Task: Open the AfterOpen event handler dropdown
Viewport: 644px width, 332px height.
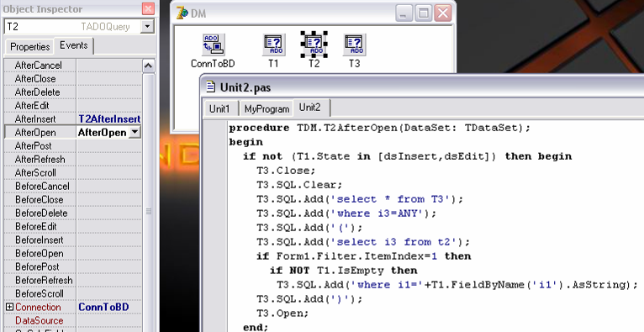Action: point(135,132)
